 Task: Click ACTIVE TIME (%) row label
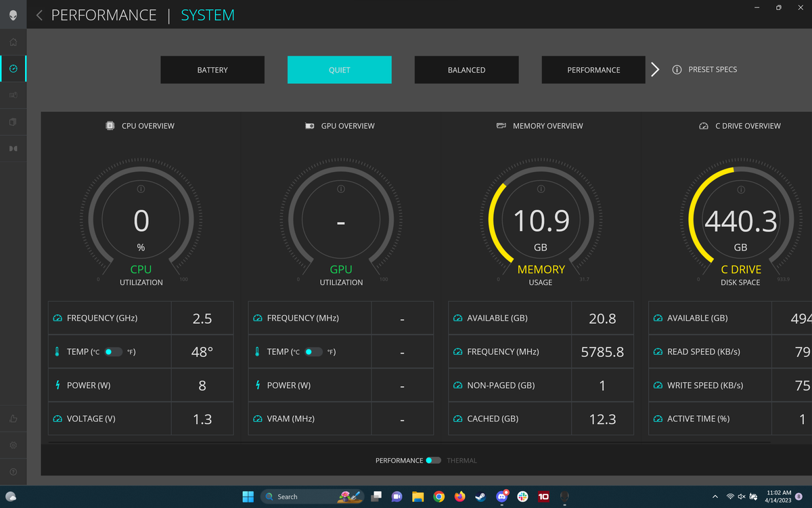click(698, 419)
